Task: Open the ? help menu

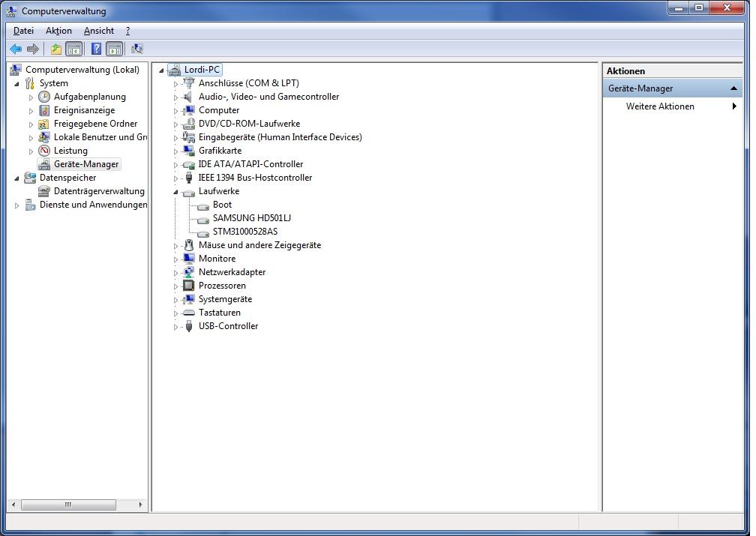Action: point(127,31)
